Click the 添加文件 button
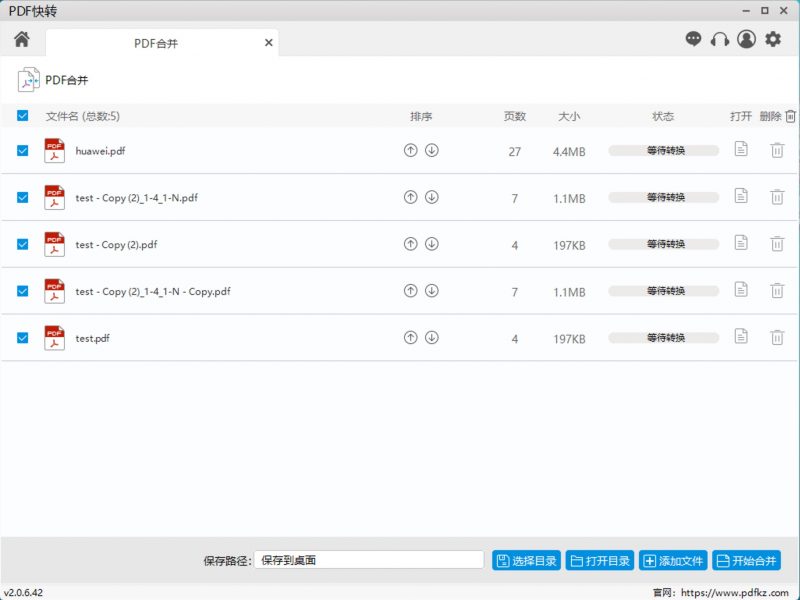The image size is (800, 600). click(673, 561)
